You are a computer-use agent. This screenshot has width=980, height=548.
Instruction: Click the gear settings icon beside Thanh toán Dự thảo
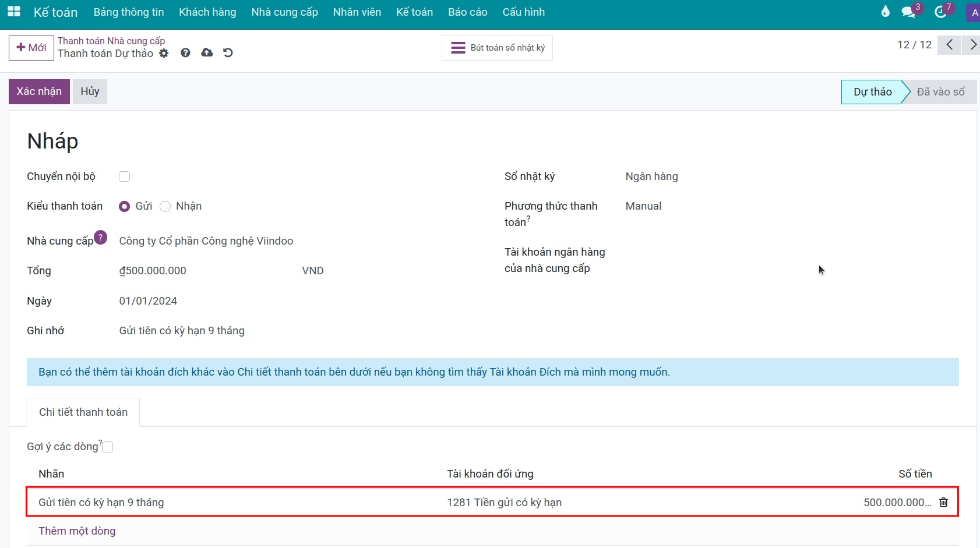[164, 54]
